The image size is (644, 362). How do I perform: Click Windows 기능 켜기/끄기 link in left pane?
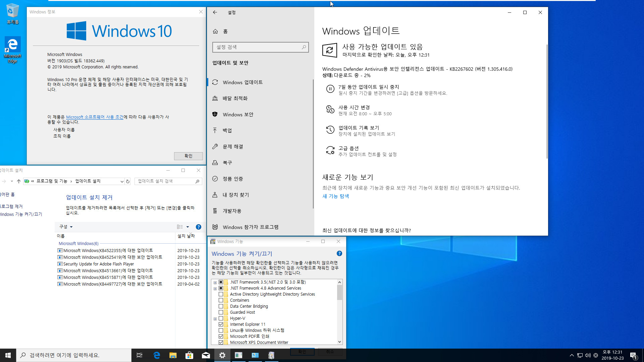click(x=21, y=214)
